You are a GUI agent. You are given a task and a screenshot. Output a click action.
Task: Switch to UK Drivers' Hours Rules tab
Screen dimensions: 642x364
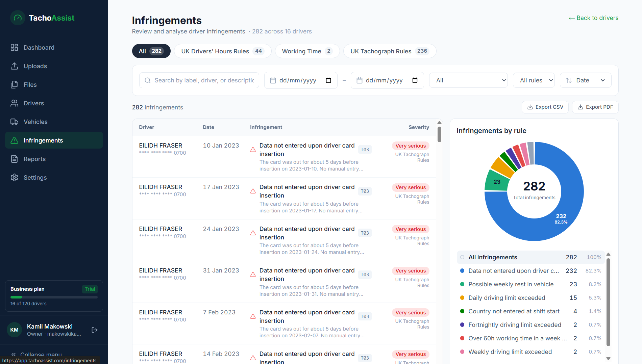[223, 51]
